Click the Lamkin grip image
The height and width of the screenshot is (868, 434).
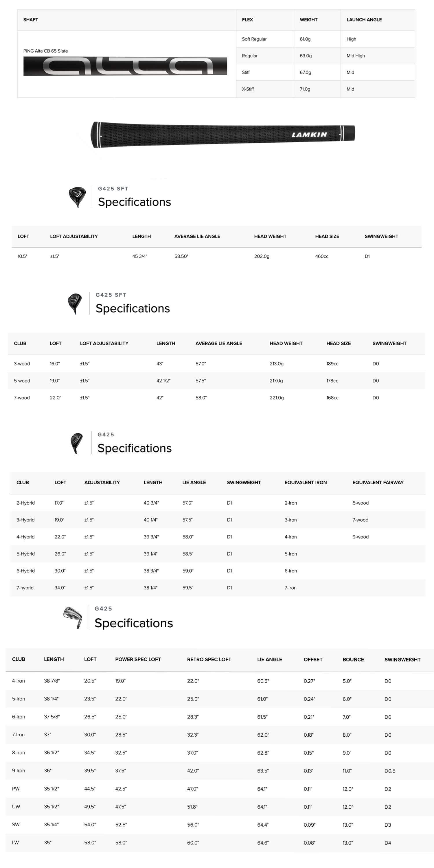click(223, 135)
